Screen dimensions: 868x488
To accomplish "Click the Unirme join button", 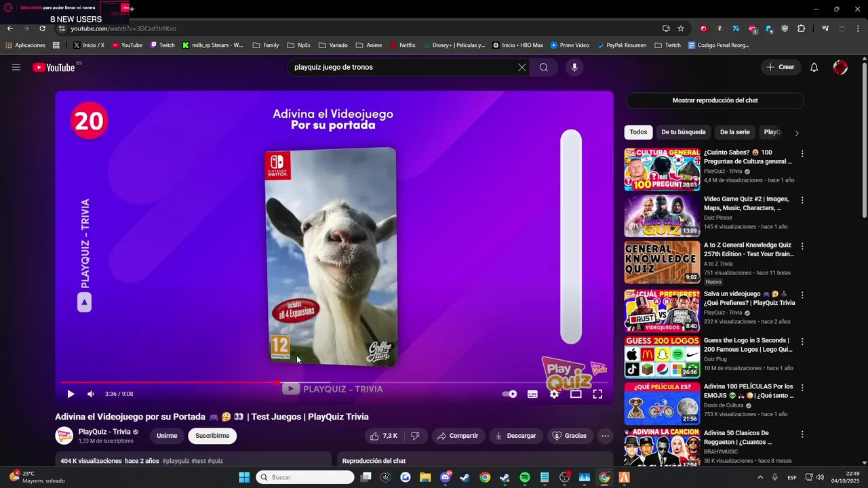I will 167,436.
